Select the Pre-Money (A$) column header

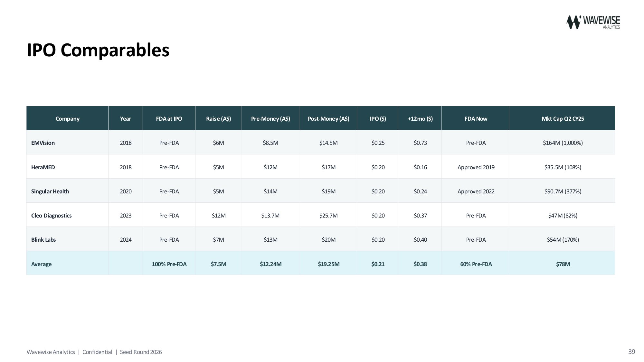(x=270, y=118)
